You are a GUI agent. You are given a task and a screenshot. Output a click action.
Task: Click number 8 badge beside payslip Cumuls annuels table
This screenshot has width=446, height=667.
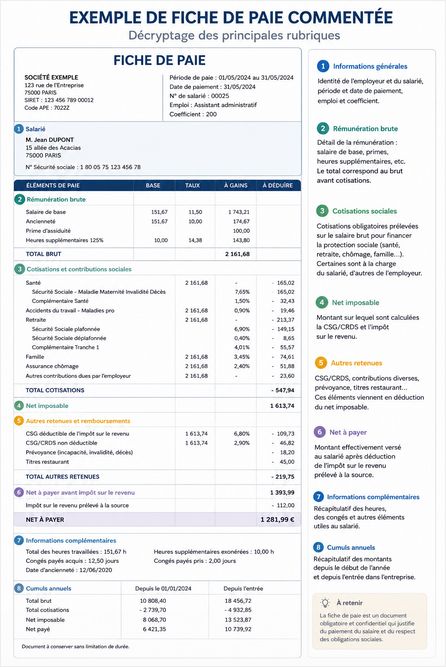(19, 588)
